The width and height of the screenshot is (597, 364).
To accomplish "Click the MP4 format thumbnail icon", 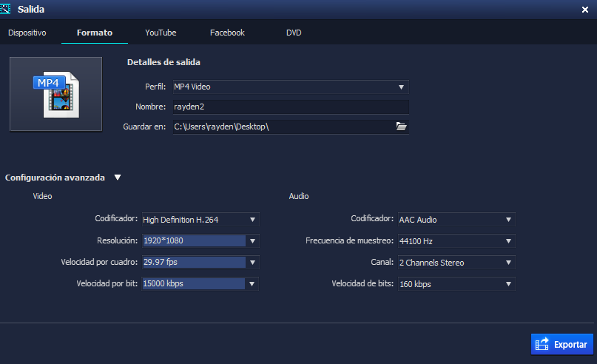I will [x=55, y=94].
